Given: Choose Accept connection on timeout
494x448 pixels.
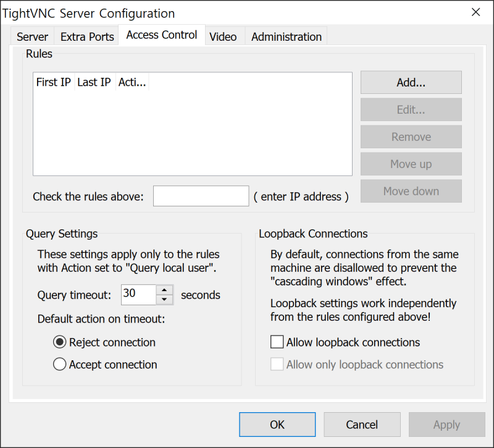Looking at the screenshot, I should (x=59, y=365).
